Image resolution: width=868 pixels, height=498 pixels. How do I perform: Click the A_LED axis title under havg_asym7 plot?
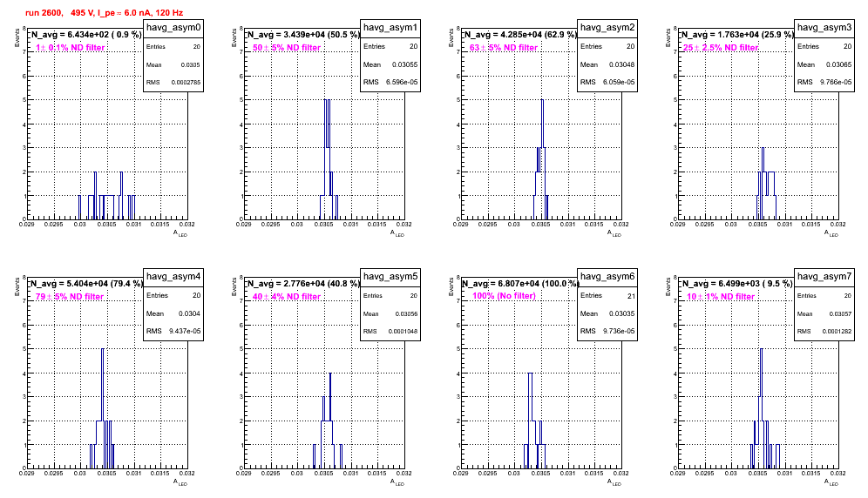click(x=831, y=482)
